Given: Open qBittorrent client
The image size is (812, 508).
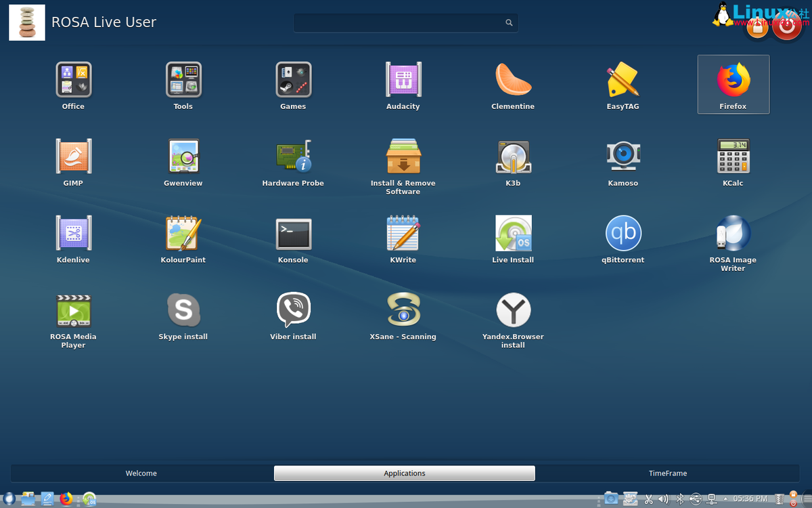Looking at the screenshot, I should 623,239.
